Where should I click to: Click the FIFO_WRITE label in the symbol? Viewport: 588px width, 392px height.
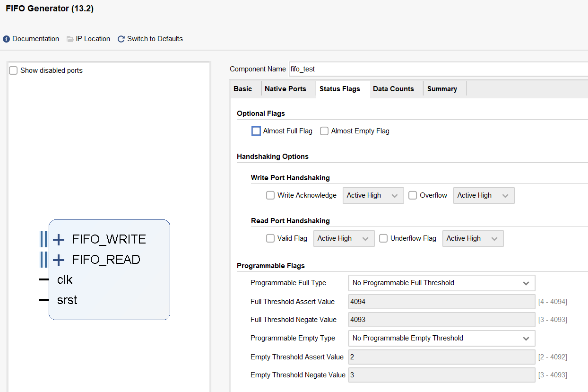click(109, 240)
